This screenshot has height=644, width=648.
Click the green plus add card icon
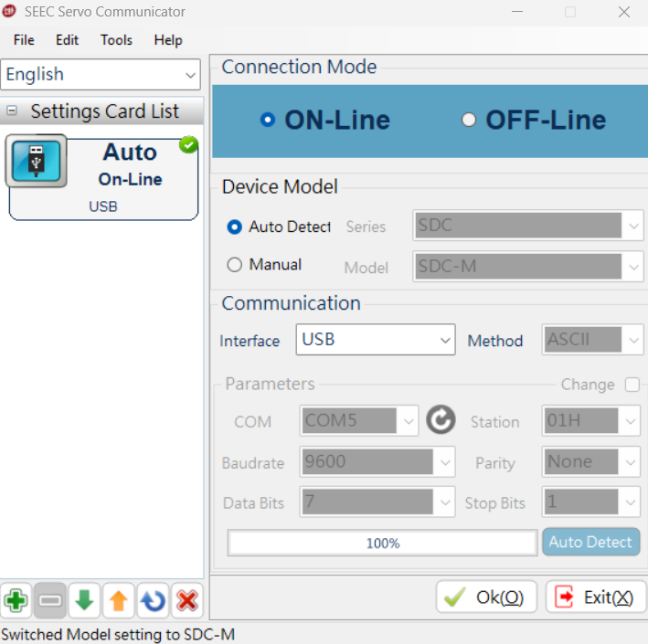(16, 600)
